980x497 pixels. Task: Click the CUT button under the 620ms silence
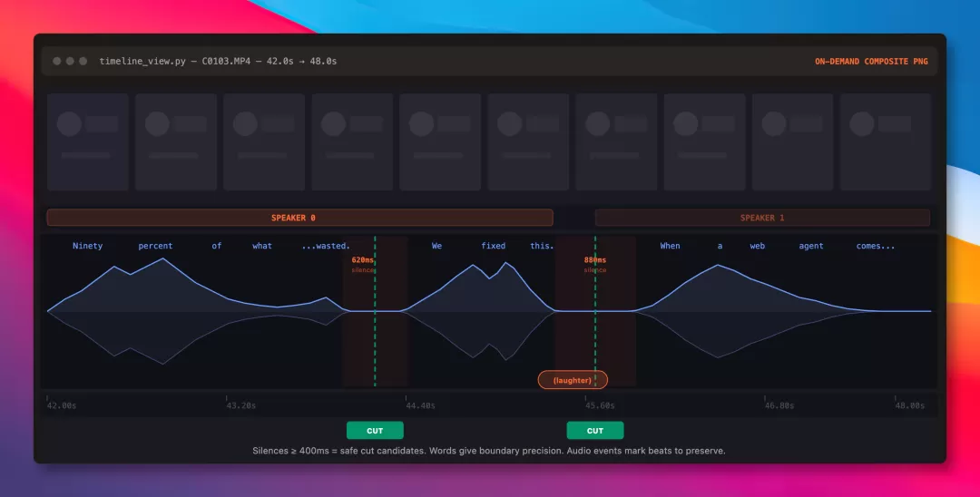click(375, 431)
